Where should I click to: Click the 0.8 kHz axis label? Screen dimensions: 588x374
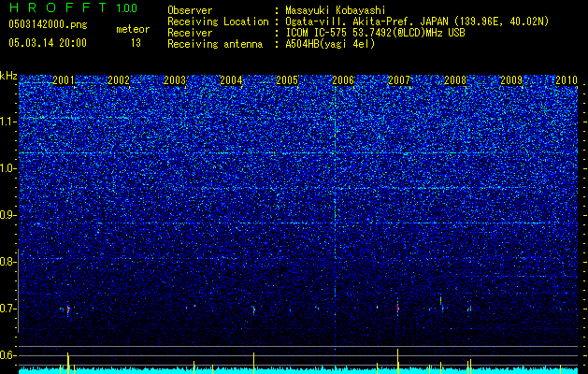click(8, 262)
